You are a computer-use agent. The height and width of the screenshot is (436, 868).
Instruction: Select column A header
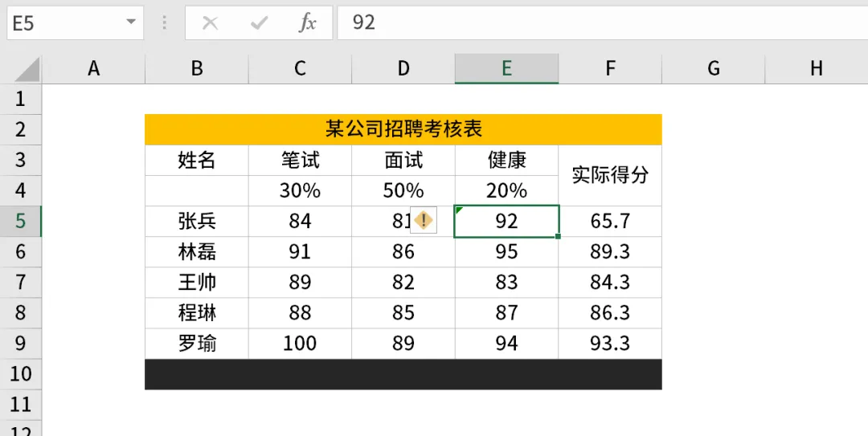[x=93, y=68]
